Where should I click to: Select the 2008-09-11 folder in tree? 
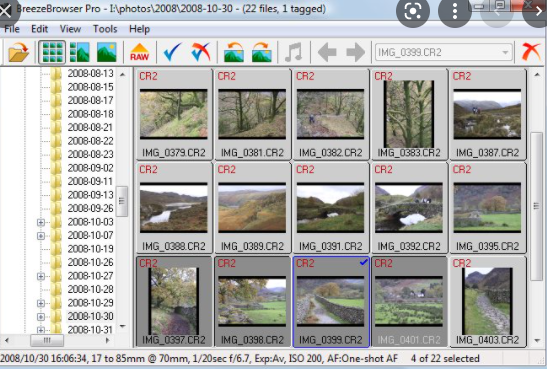[x=90, y=181]
